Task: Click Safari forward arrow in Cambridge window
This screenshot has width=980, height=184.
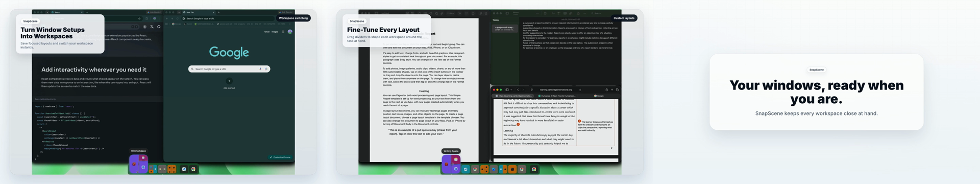Action: pos(524,89)
